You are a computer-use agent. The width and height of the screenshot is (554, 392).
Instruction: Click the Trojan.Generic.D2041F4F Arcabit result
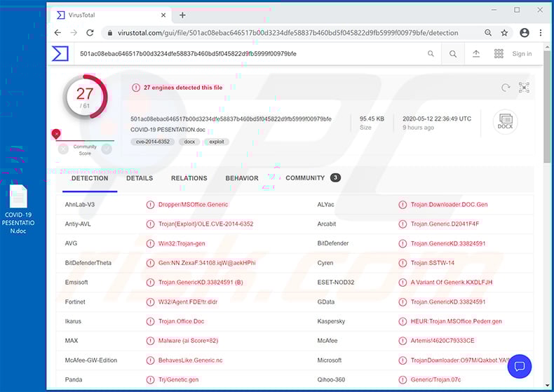tap(445, 224)
